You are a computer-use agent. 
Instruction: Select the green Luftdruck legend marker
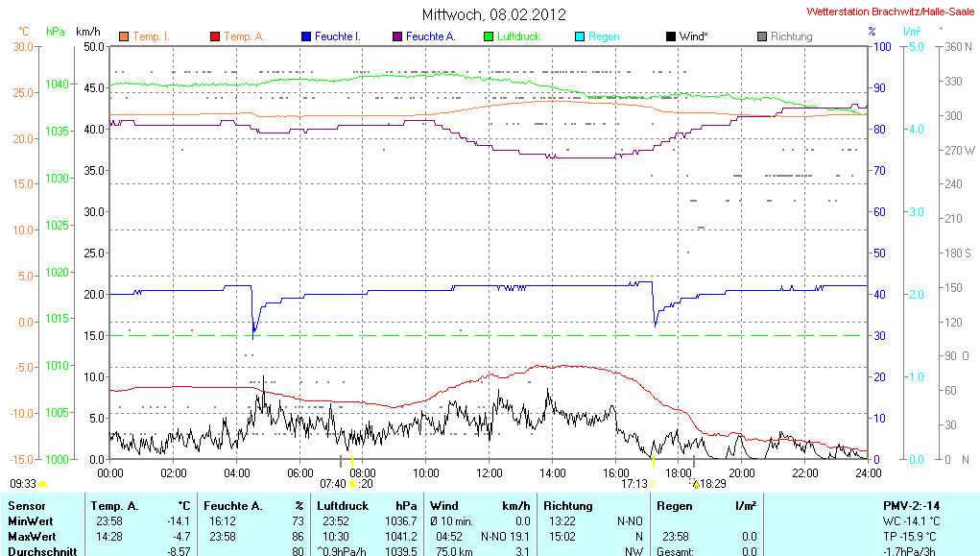coord(489,36)
